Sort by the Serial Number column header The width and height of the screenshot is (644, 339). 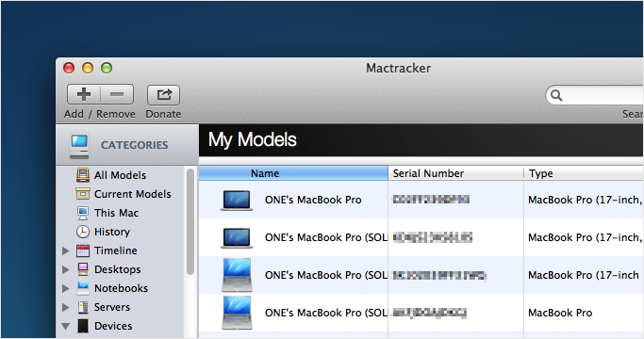[456, 173]
